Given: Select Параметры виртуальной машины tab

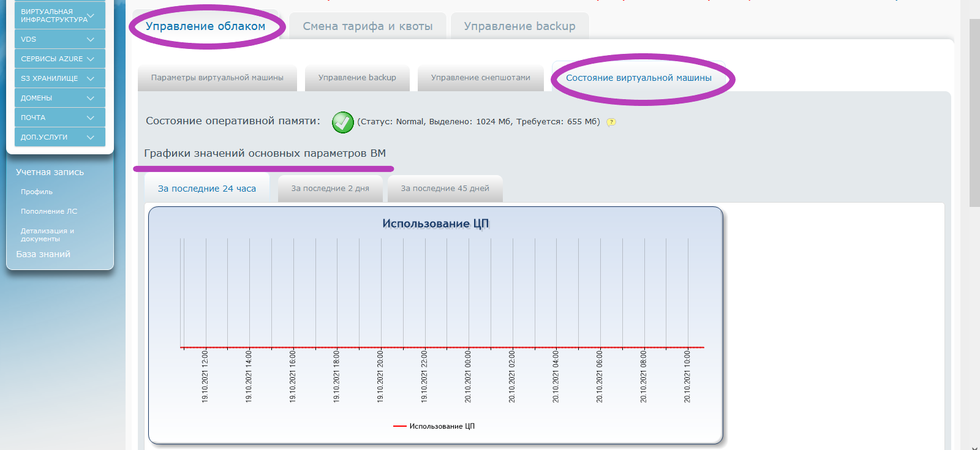Looking at the screenshot, I should click(x=217, y=78).
